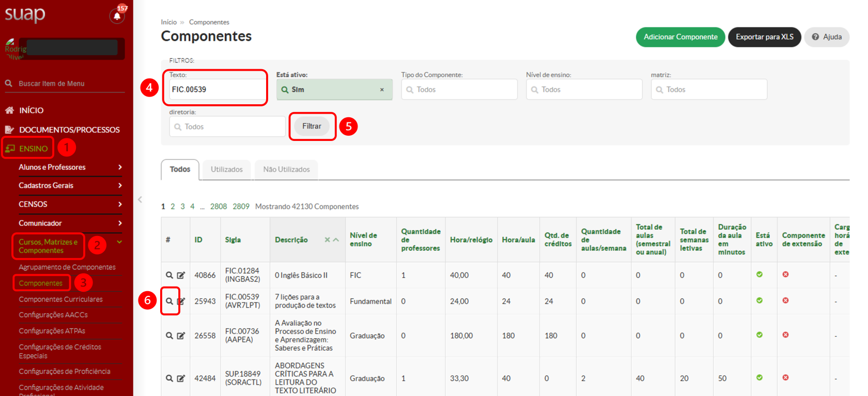Switch to the Utilizados tab
868x396 pixels.
pos(227,169)
